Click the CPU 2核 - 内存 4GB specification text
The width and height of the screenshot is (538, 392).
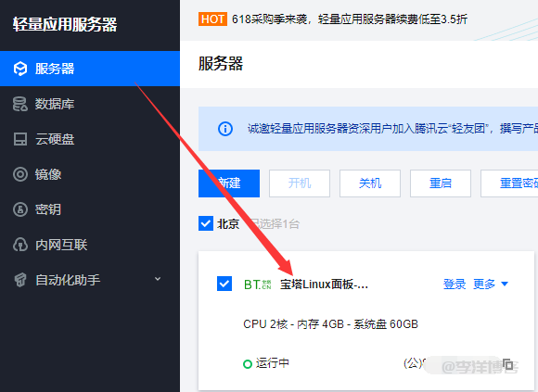pyautogui.click(x=330, y=324)
